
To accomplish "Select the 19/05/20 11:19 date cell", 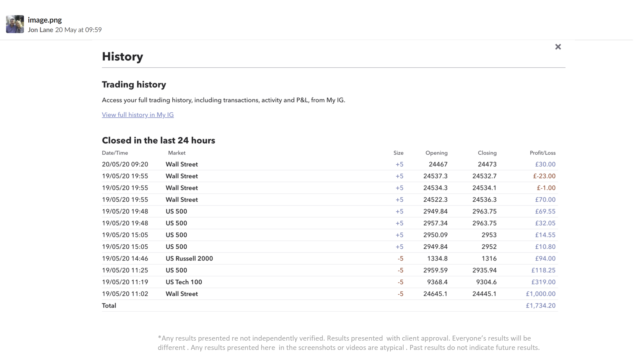I will (x=125, y=282).
